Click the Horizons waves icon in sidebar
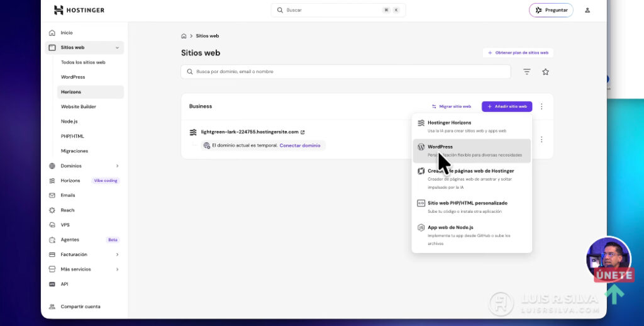 point(52,181)
